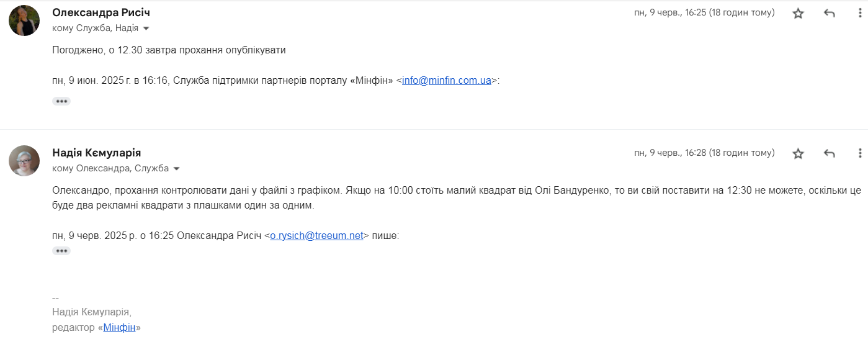Reply to Надія Кємуларія's message
Image resolution: width=868 pixels, height=347 pixels.
click(x=830, y=153)
